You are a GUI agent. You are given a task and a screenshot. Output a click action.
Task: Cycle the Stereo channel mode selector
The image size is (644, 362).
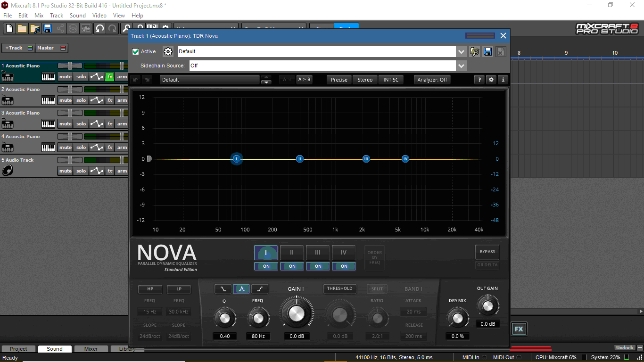[365, 80]
